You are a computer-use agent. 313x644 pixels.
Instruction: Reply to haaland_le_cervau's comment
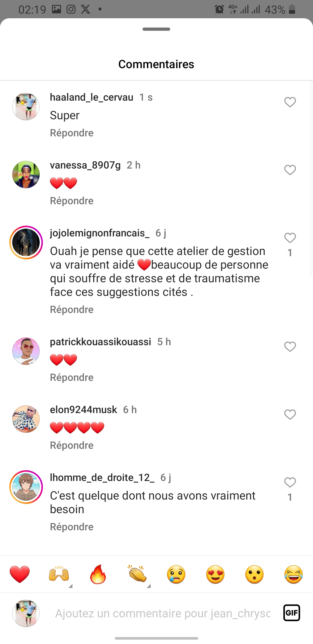pyautogui.click(x=72, y=133)
